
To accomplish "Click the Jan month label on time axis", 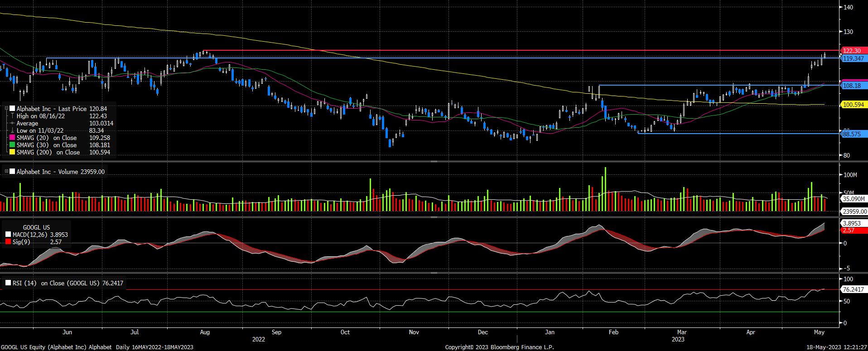I will (550, 332).
